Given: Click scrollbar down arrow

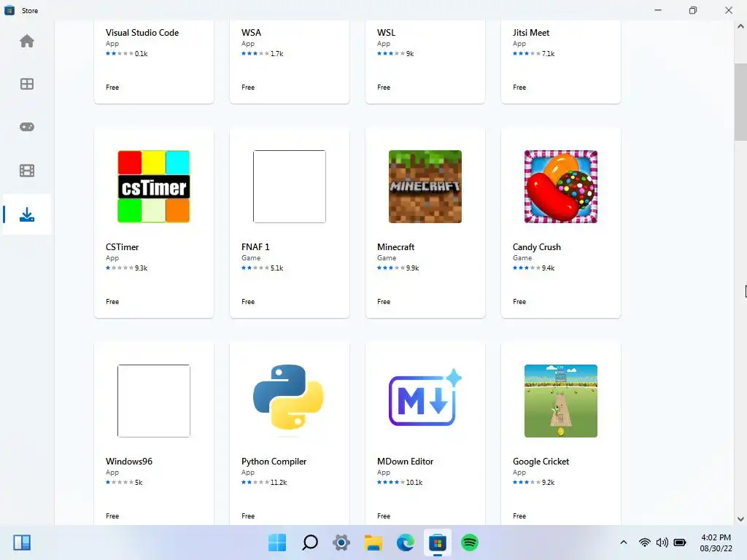Looking at the screenshot, I should tap(740, 519).
